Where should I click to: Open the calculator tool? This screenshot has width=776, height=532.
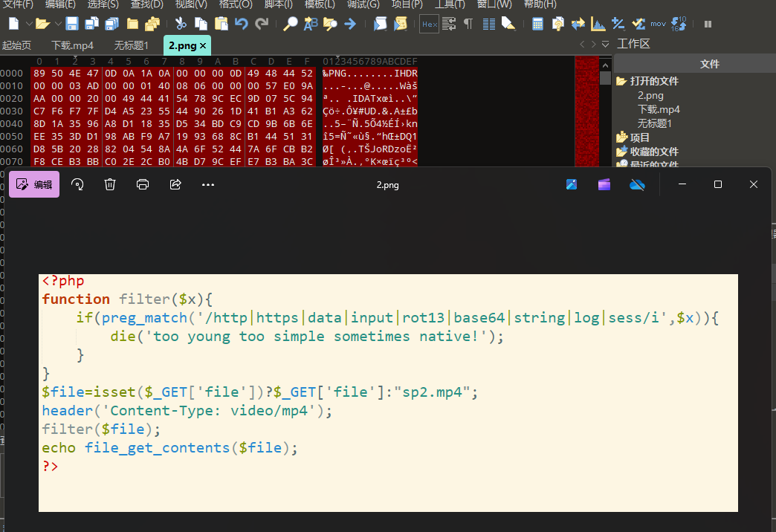pos(537,23)
